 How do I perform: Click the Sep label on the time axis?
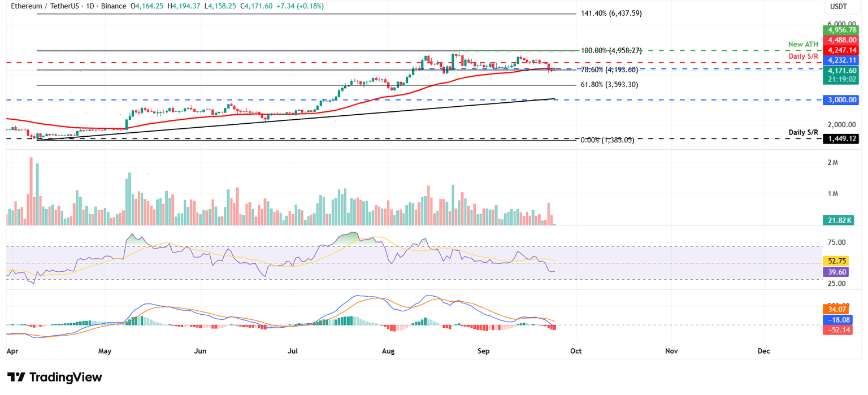pos(483,351)
